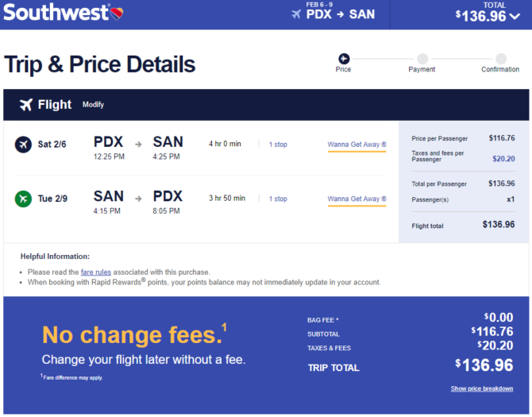Click the $20.20 taxes and fees amount
Screen dimensions: 532x417
503,159
